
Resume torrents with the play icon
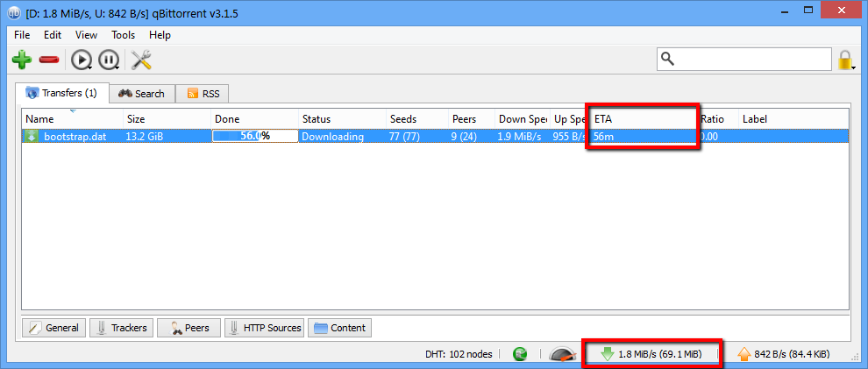click(x=81, y=60)
